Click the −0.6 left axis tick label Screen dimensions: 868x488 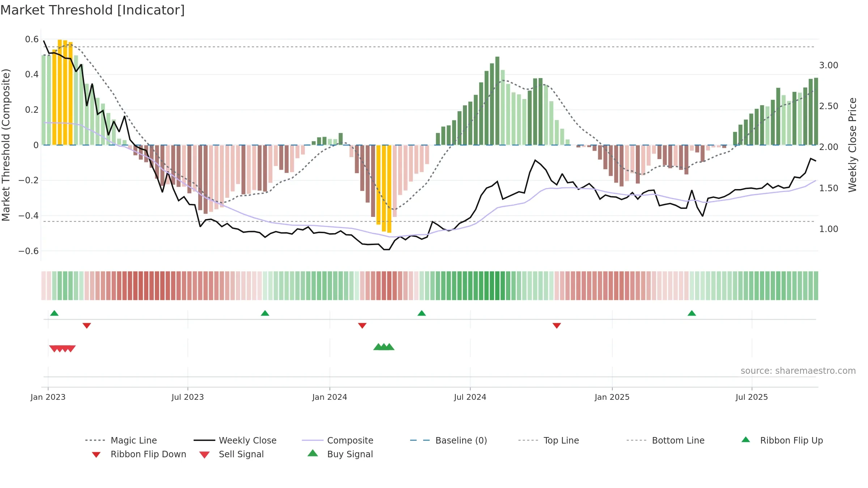[29, 251]
